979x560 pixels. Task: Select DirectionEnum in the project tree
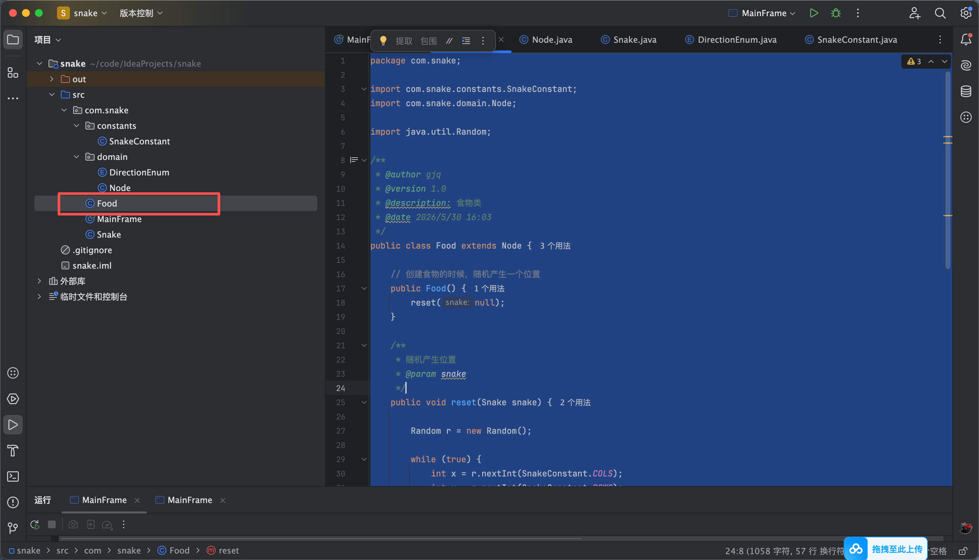[x=139, y=172]
